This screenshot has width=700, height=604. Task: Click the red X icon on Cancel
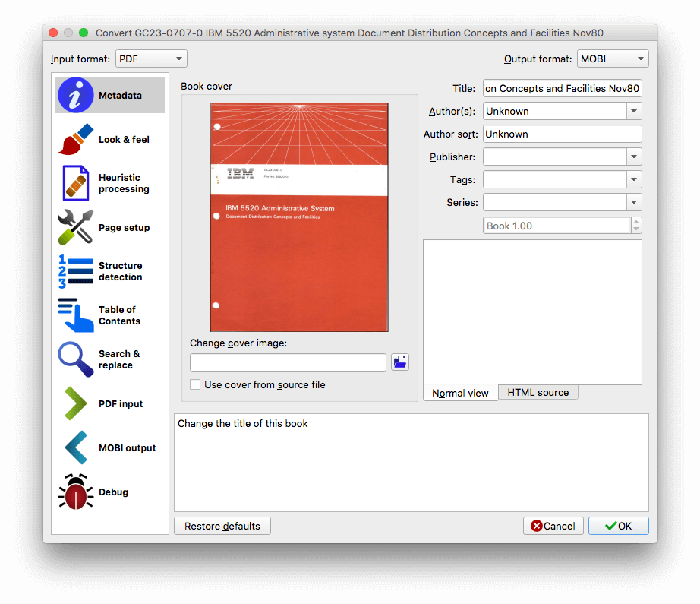[536, 526]
